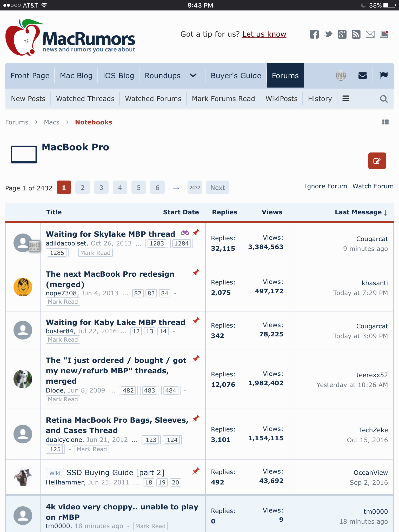
Task: Go to Macs in breadcrumb
Action: [51, 122]
